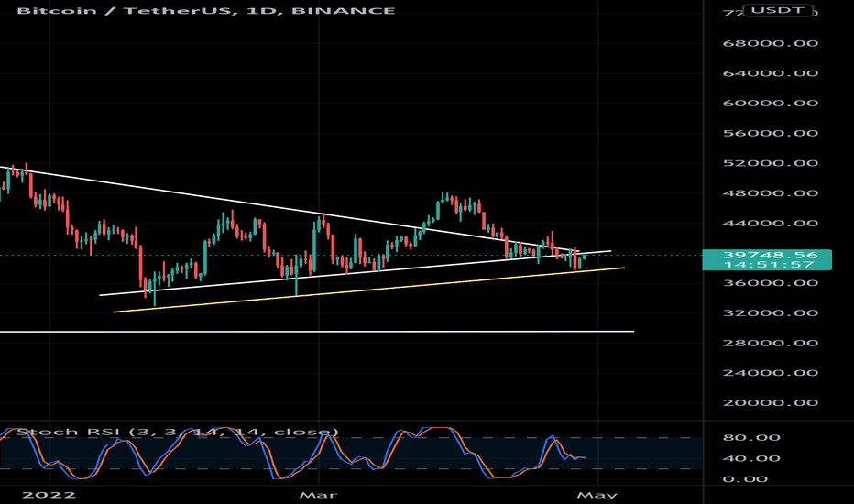The height and width of the screenshot is (504, 854).
Task: Click the 52000.00 price axis label
Action: click(770, 163)
